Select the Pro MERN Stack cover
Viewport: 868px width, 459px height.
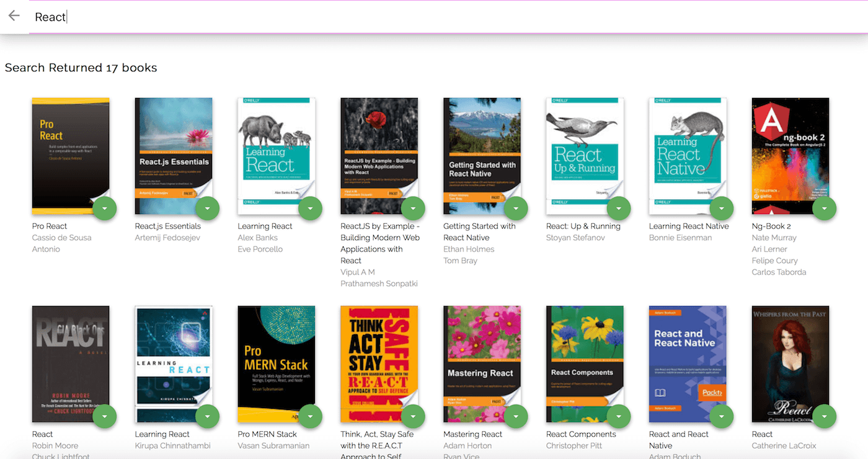[x=277, y=363]
